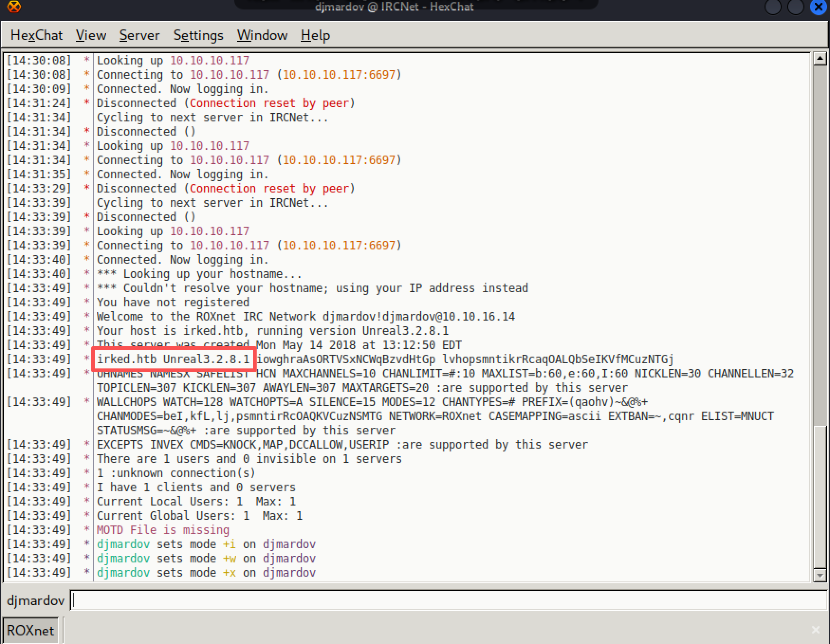Click 'sets mode +i on djmardov' line
Viewport: 830px width, 644px height.
click(x=206, y=544)
